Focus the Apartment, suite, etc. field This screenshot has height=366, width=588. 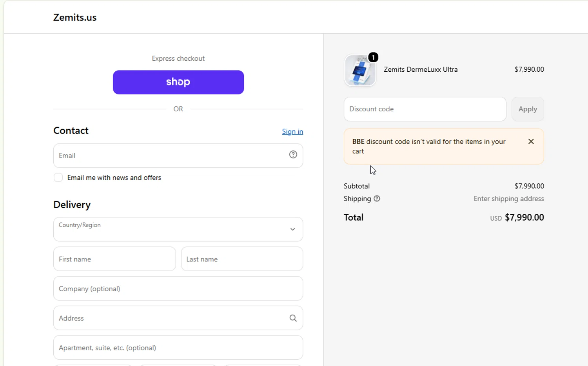[178, 348]
